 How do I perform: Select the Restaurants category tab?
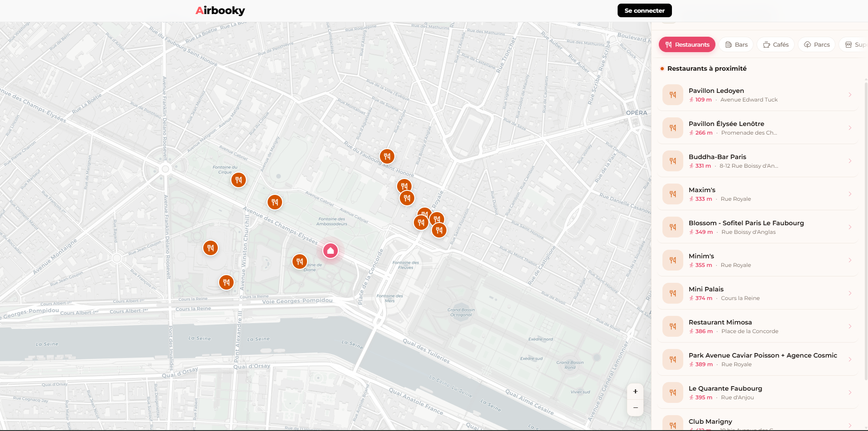coord(687,44)
